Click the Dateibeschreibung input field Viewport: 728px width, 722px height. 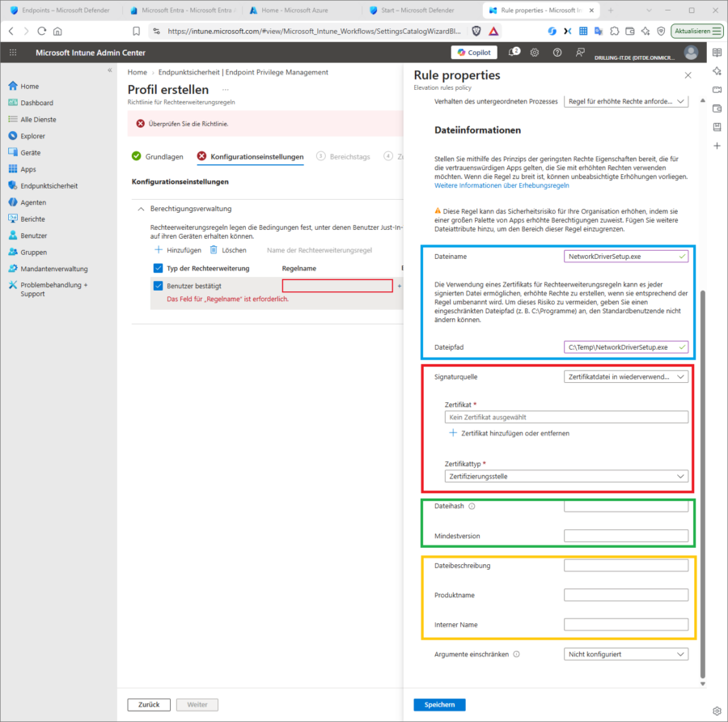coord(626,566)
